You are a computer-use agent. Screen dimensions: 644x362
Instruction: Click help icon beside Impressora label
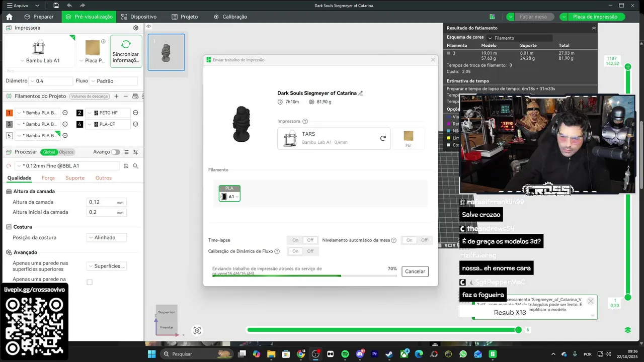tap(305, 121)
